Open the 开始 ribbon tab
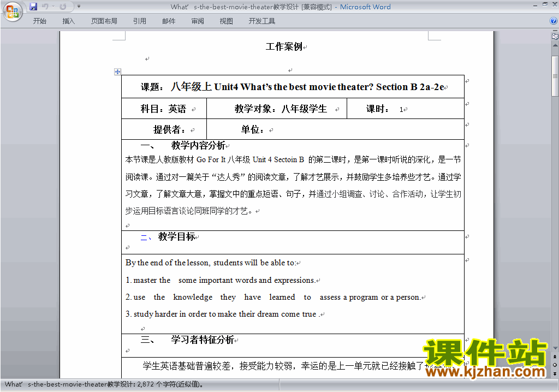Viewport: 559px width, 392px height. [x=39, y=21]
